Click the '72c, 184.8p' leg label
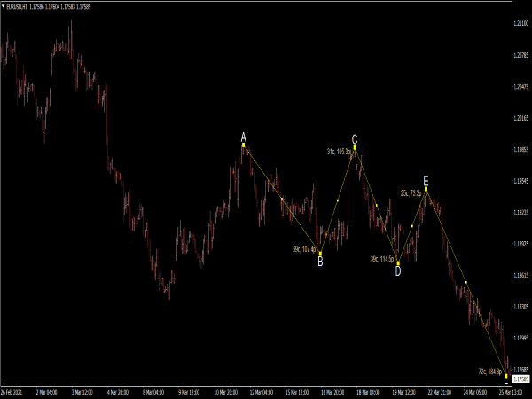The height and width of the screenshot is (399, 532). [x=490, y=372]
